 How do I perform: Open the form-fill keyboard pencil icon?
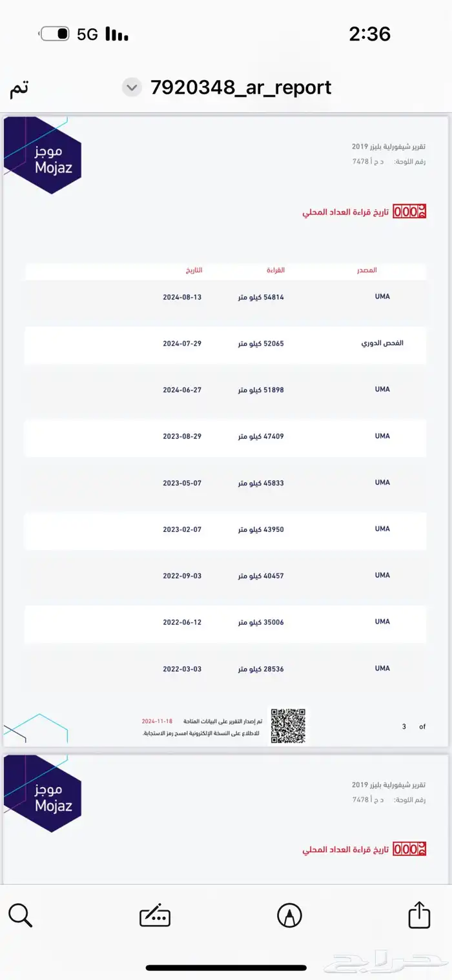point(155,915)
